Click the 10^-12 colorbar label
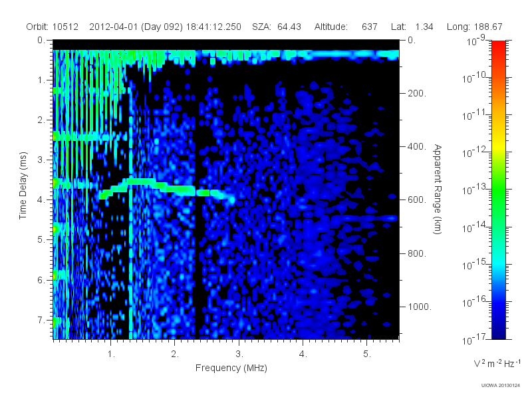 [x=473, y=152]
